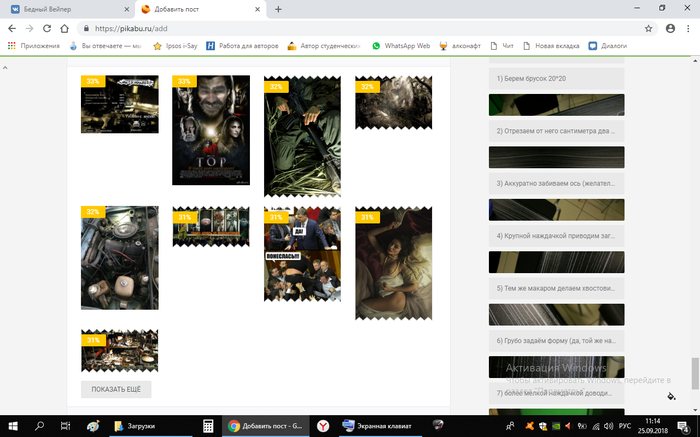The width and height of the screenshot is (700, 437).
Task: Reload the pikabu.ru page
Action: coord(47,29)
